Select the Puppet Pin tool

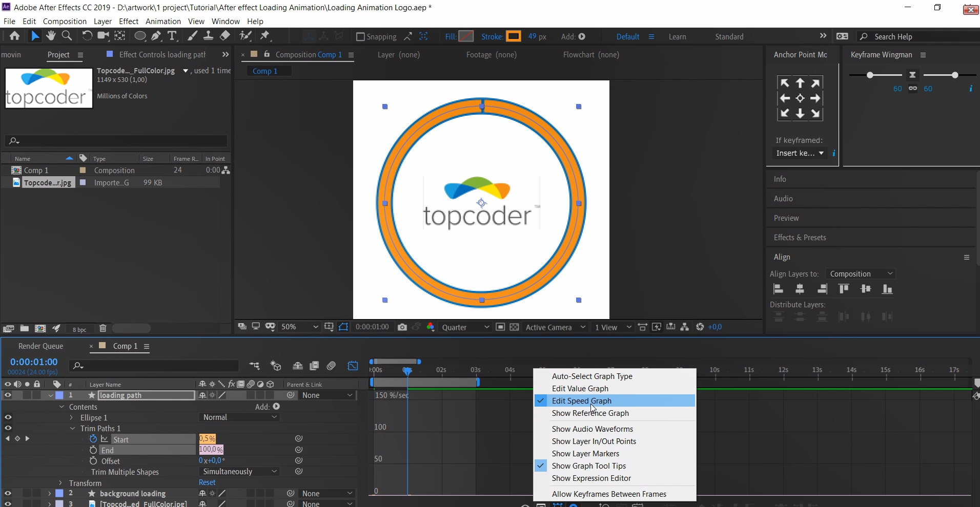[x=264, y=36]
